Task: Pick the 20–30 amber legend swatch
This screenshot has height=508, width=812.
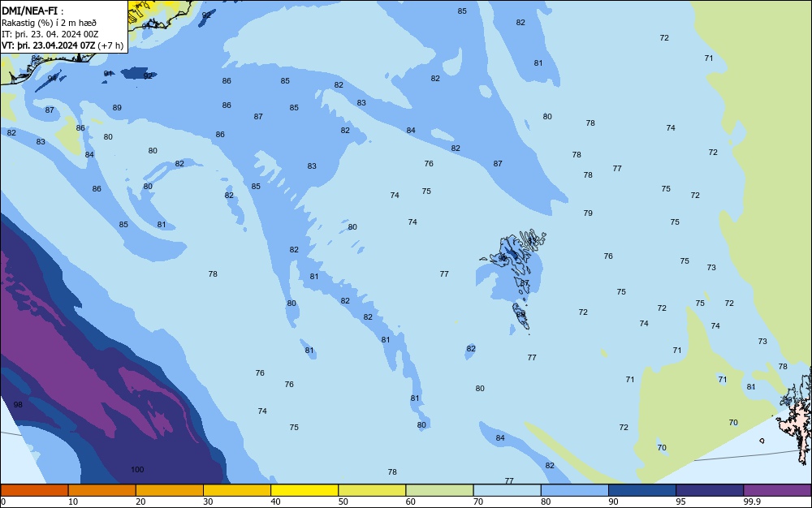Action: [170, 490]
